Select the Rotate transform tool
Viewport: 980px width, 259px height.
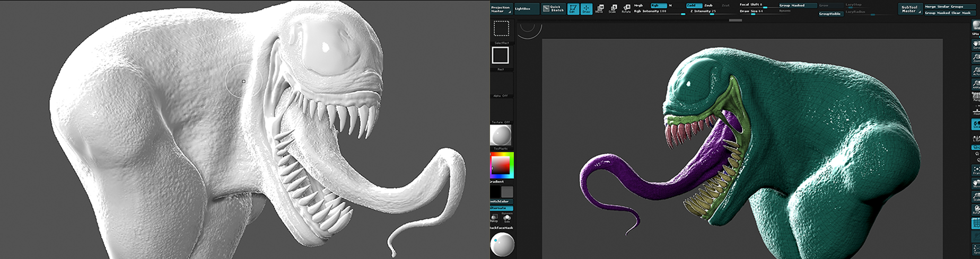[x=626, y=8]
